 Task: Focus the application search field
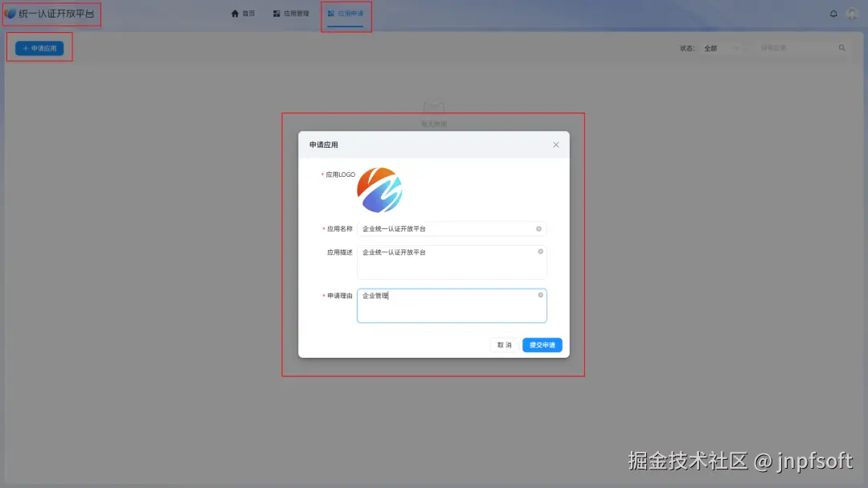[x=796, y=48]
